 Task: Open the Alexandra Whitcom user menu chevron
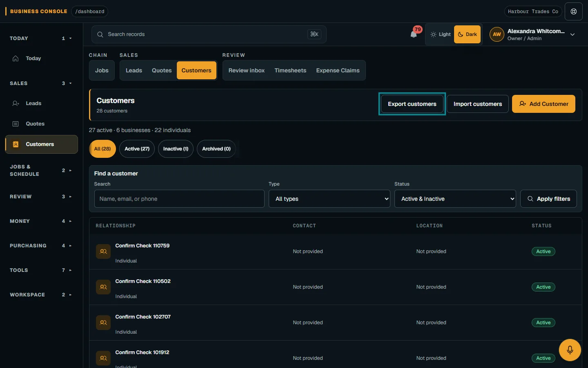click(x=572, y=35)
